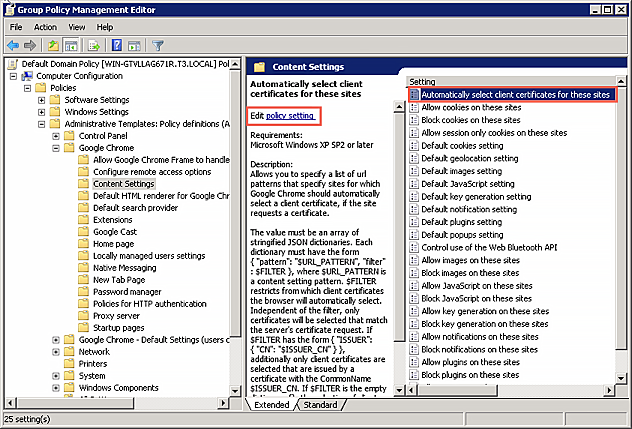
Task: Click the Filter funnel toolbar icon
Action: click(x=158, y=44)
